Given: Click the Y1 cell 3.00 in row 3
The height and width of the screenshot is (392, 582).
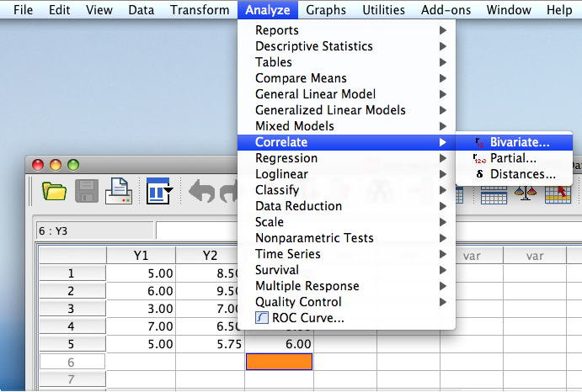Looking at the screenshot, I should [141, 308].
